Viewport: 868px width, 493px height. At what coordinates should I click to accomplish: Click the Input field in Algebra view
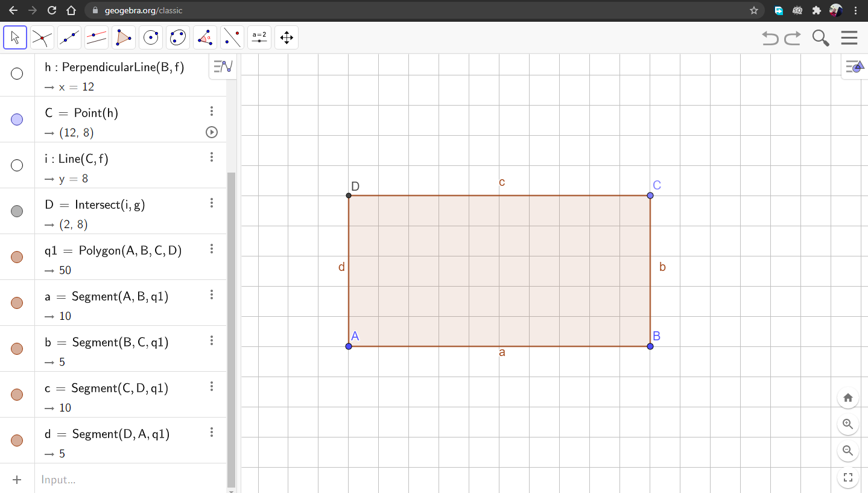[x=130, y=480]
